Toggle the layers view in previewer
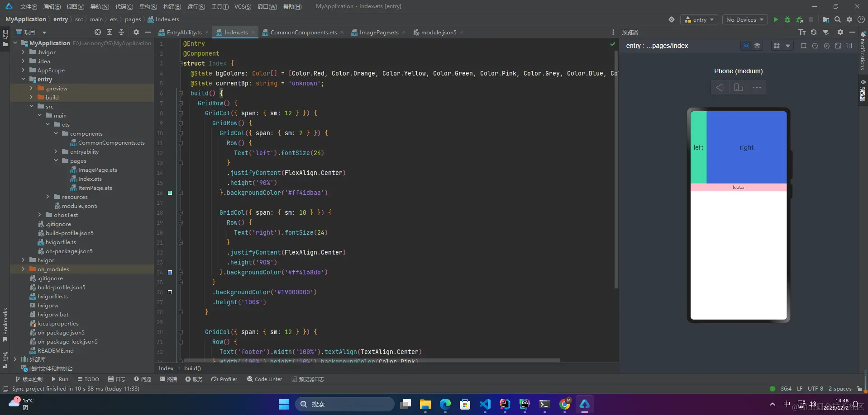Viewport: 868px width, 415px height. pyautogui.click(x=757, y=46)
